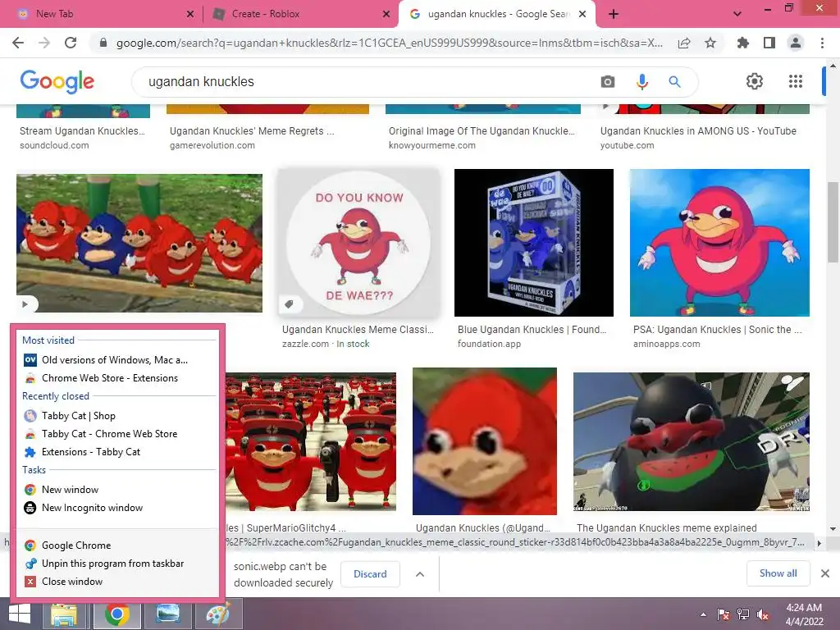Open a new tab with plus button
This screenshot has width=840, height=630.
pos(614,14)
